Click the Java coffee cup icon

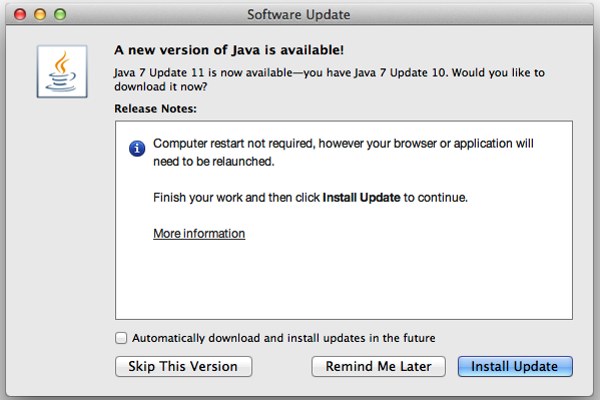click(62, 72)
